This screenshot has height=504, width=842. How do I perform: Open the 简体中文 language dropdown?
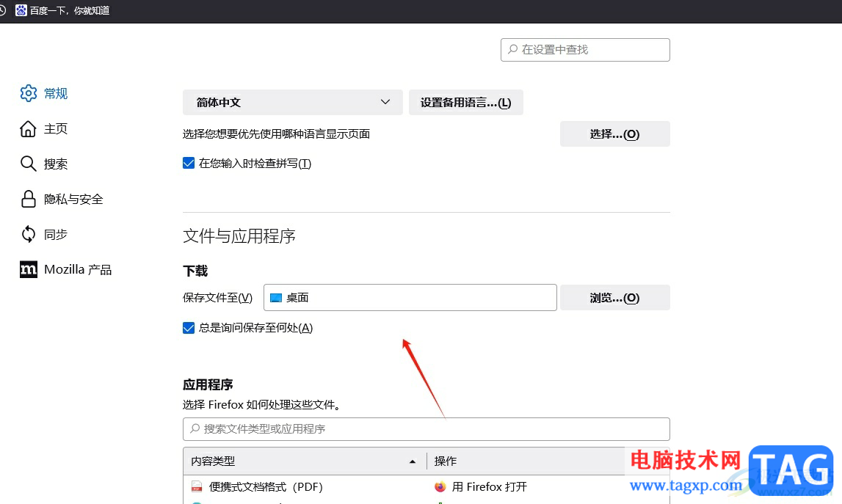coord(292,102)
